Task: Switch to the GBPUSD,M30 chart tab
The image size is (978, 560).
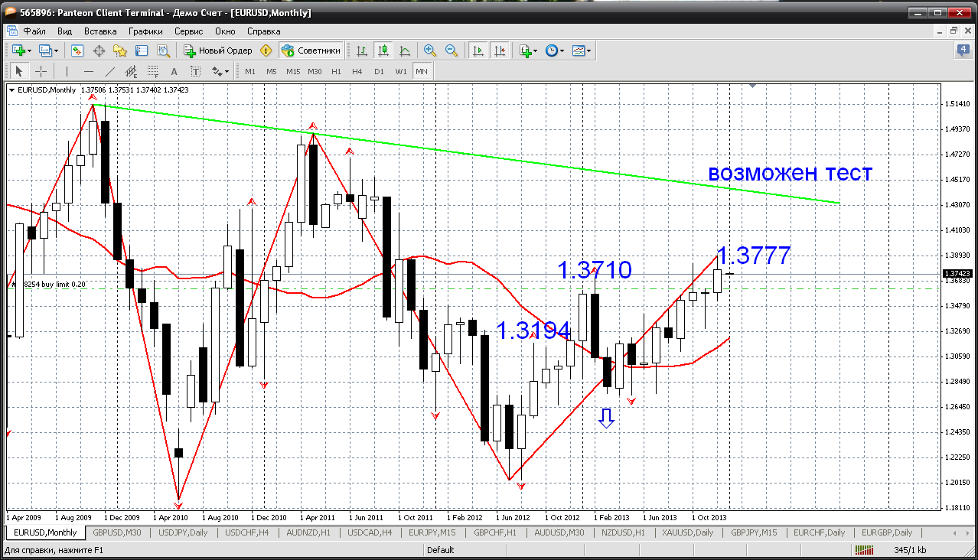Action: tap(117, 532)
